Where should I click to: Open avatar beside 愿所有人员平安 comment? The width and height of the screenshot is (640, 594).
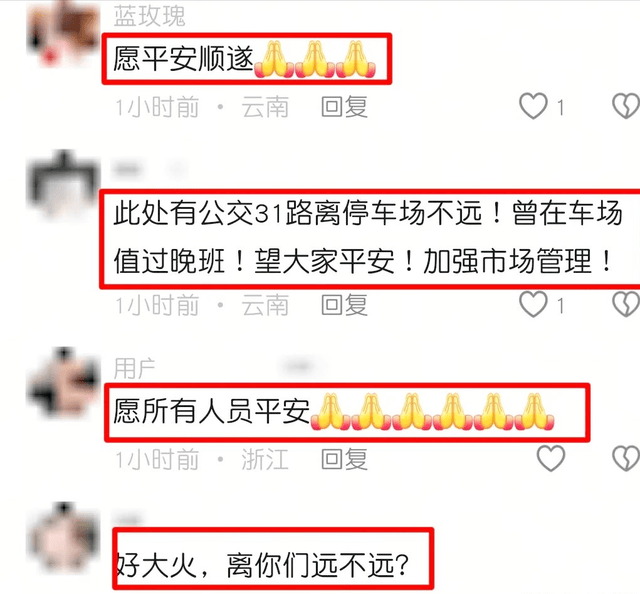[x=63, y=382]
